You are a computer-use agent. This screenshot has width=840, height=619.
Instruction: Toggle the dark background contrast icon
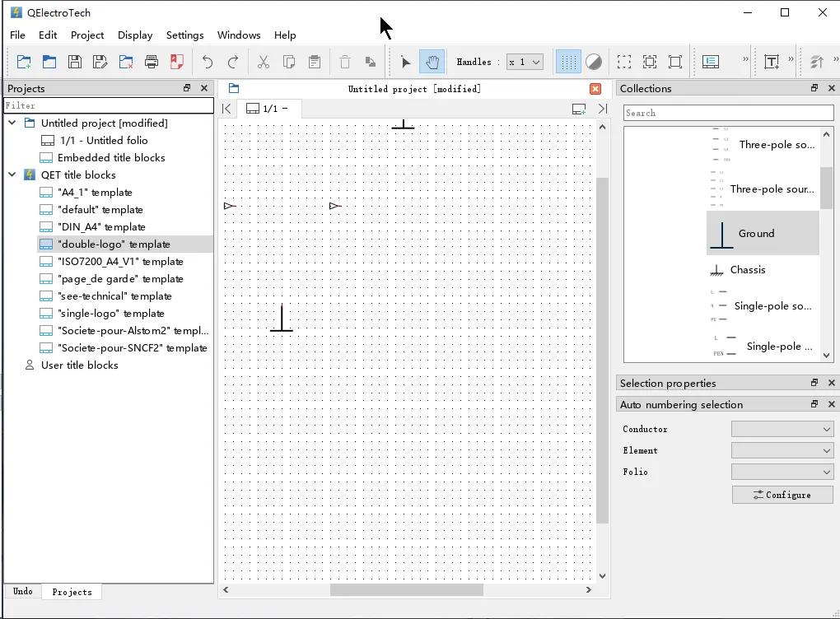pos(594,61)
